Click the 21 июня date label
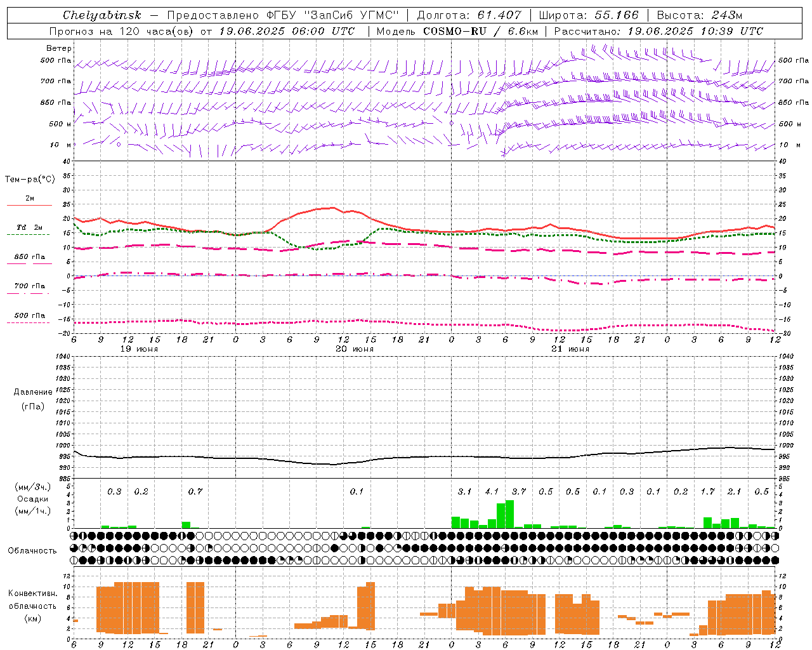812x650 pixels. tap(570, 349)
